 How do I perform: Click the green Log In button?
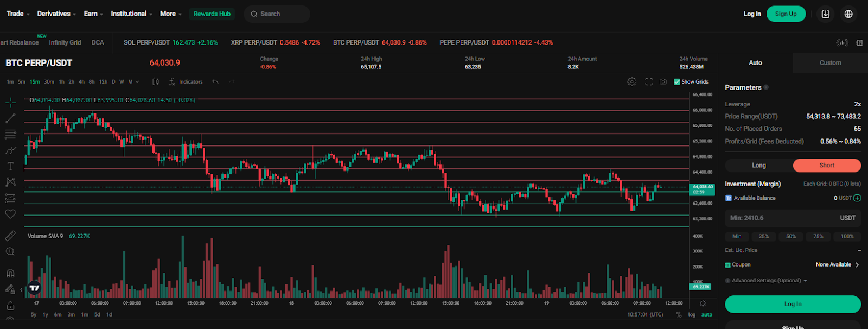[x=793, y=305]
